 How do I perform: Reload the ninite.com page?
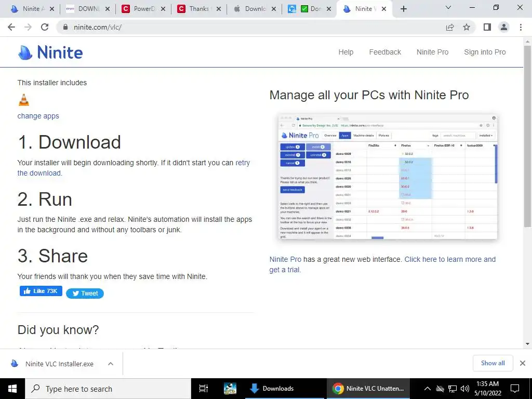click(x=45, y=27)
